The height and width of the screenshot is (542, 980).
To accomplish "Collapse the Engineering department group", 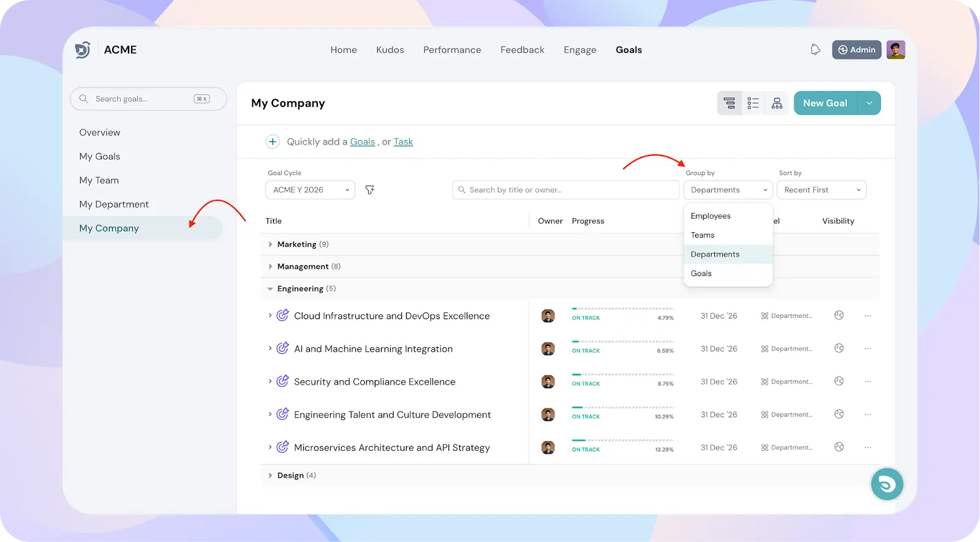I will pos(270,288).
